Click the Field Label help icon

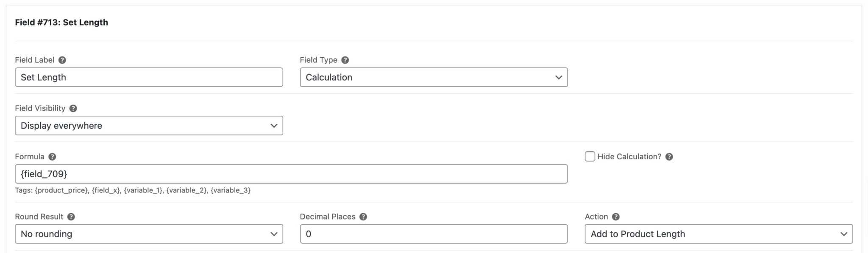62,60
